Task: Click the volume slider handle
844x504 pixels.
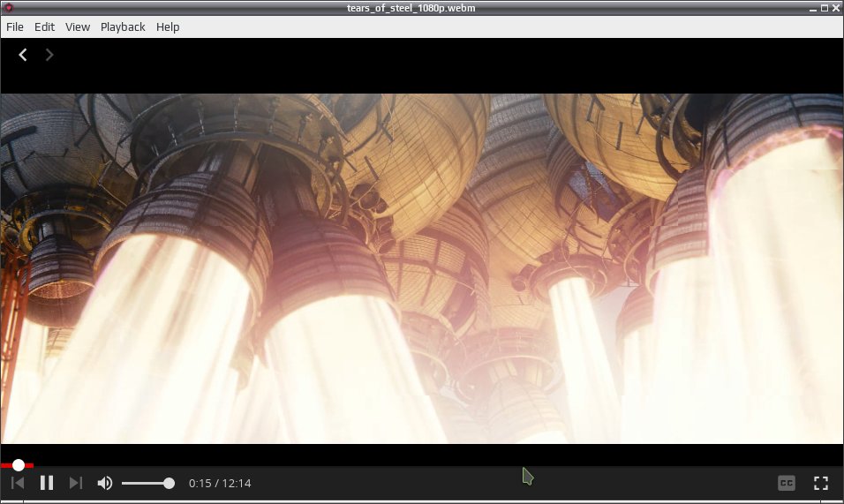Action: pyautogui.click(x=169, y=484)
